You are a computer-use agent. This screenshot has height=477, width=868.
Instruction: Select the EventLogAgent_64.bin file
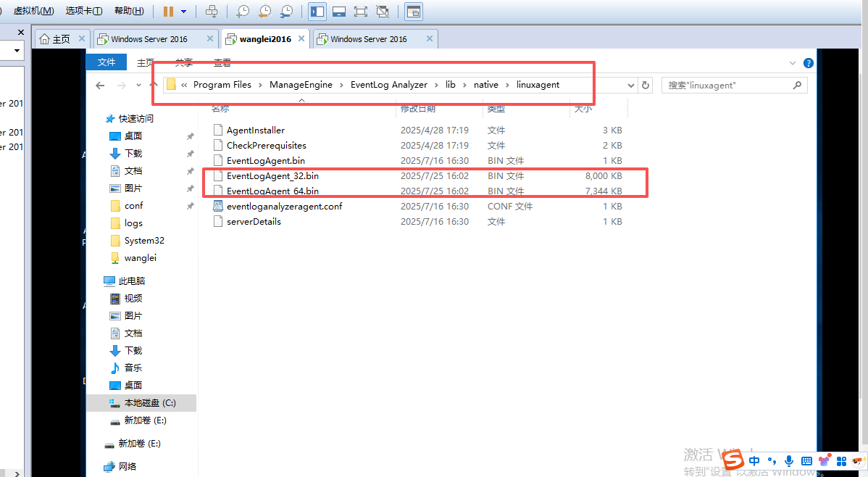272,191
